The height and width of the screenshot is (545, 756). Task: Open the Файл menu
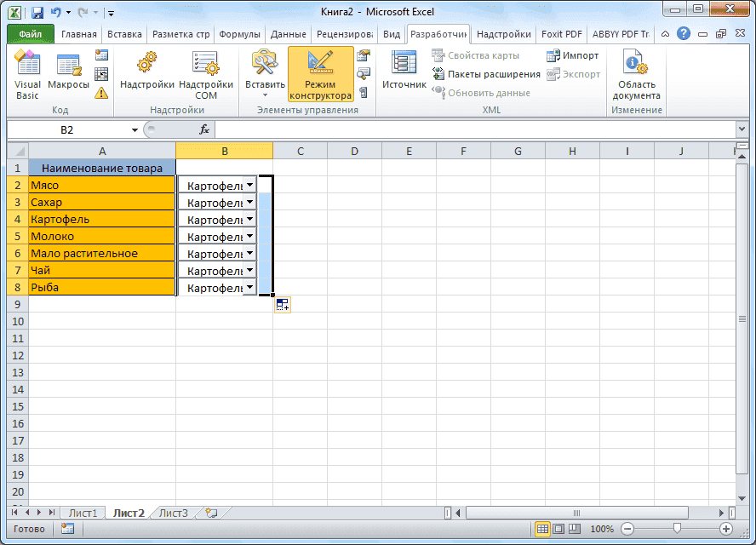pyautogui.click(x=26, y=34)
